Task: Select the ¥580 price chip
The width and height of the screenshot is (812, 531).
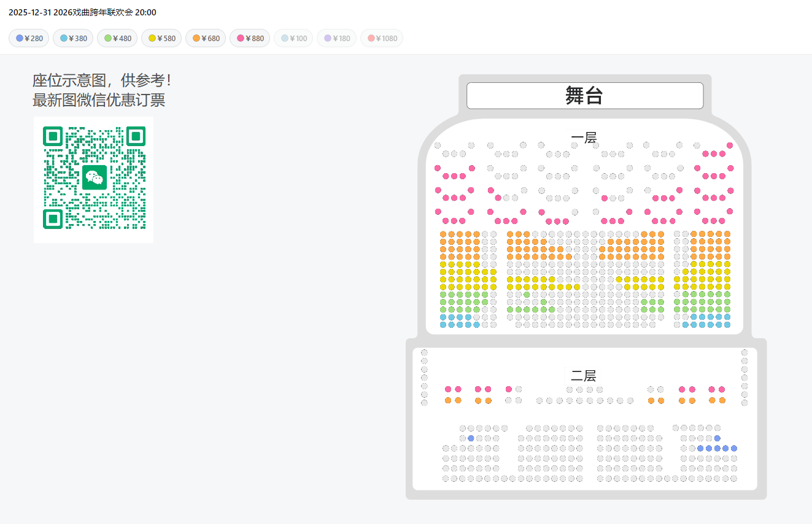Action: (x=163, y=39)
